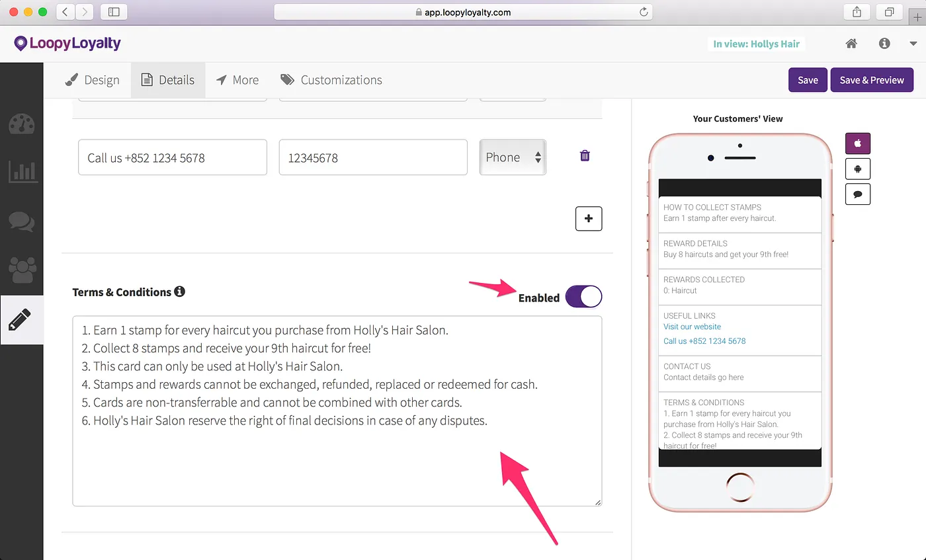Click the LoopyLoyalty logo

67,44
